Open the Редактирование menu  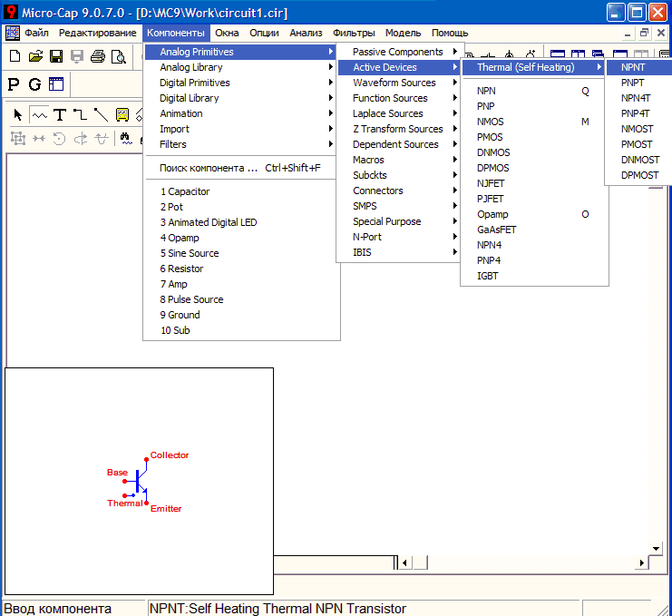(x=97, y=33)
